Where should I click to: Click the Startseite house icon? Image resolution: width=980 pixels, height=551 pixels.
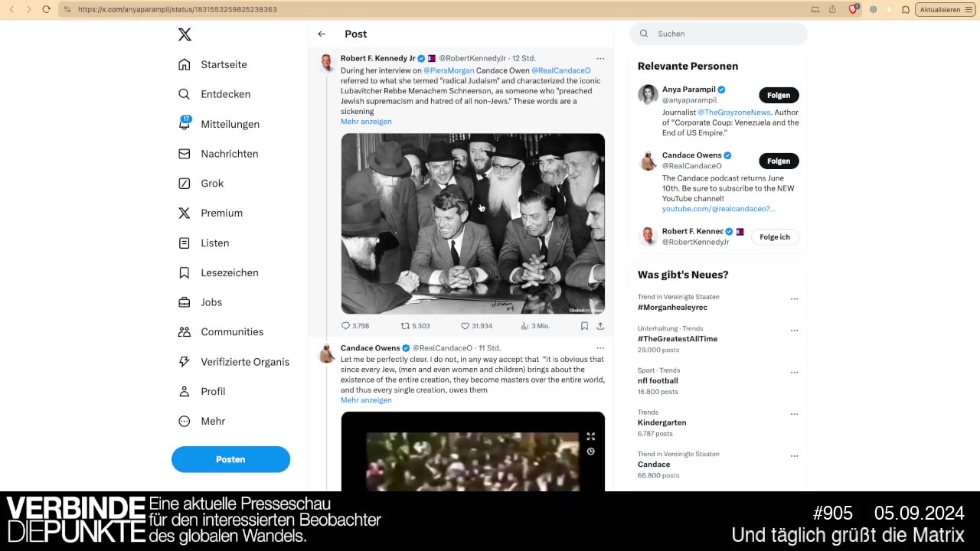(184, 64)
